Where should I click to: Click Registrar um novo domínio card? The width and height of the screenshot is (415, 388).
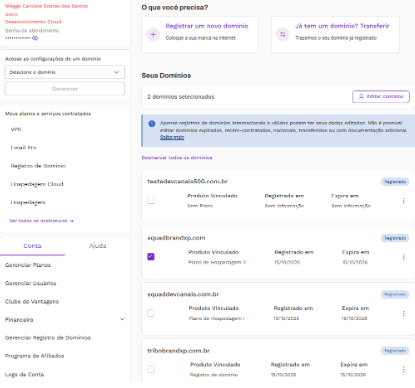200,34
